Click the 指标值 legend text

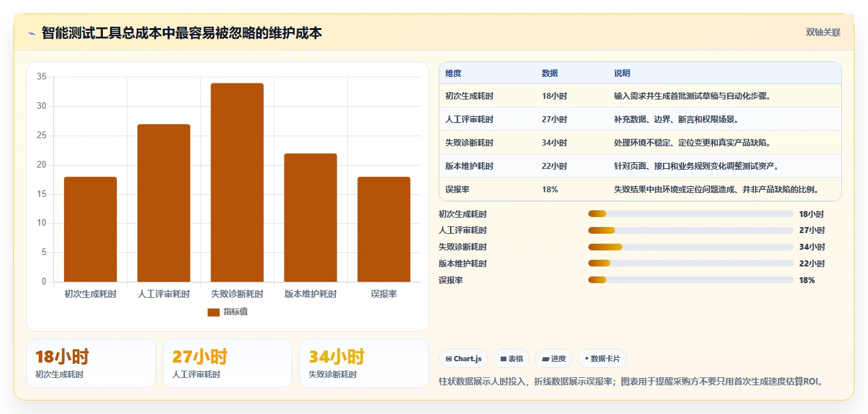tap(236, 312)
